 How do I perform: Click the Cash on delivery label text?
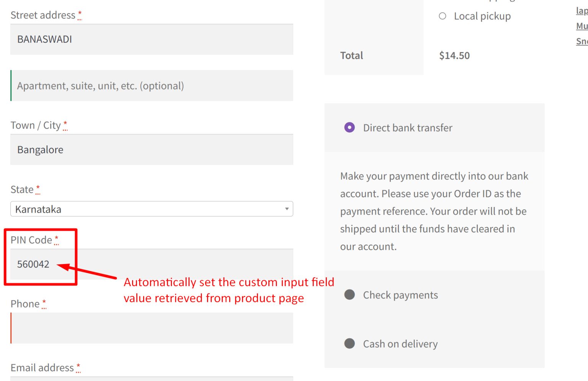coord(400,344)
